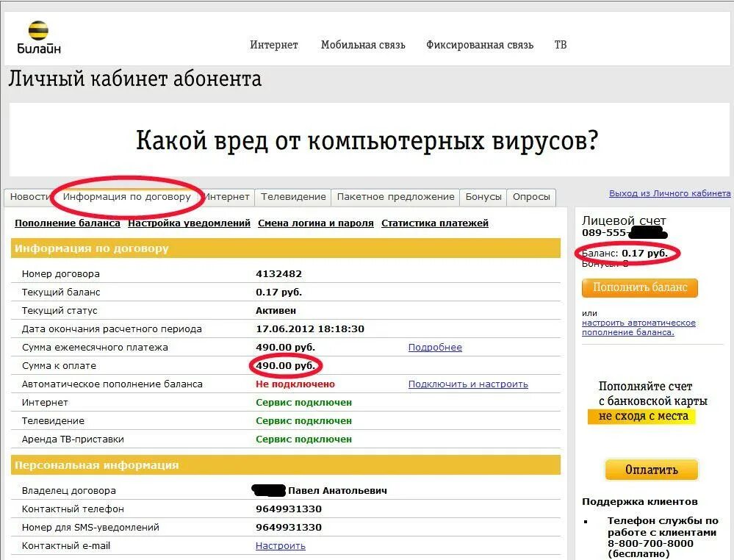
Task: Switch to the Телевидение tab
Action: pos(293,197)
